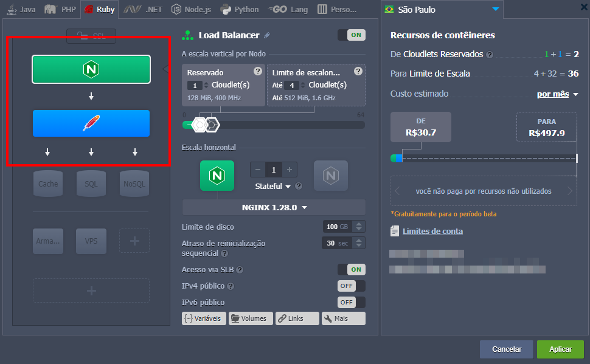Select the blue Apache application server block
This screenshot has height=364, width=590.
91,123
